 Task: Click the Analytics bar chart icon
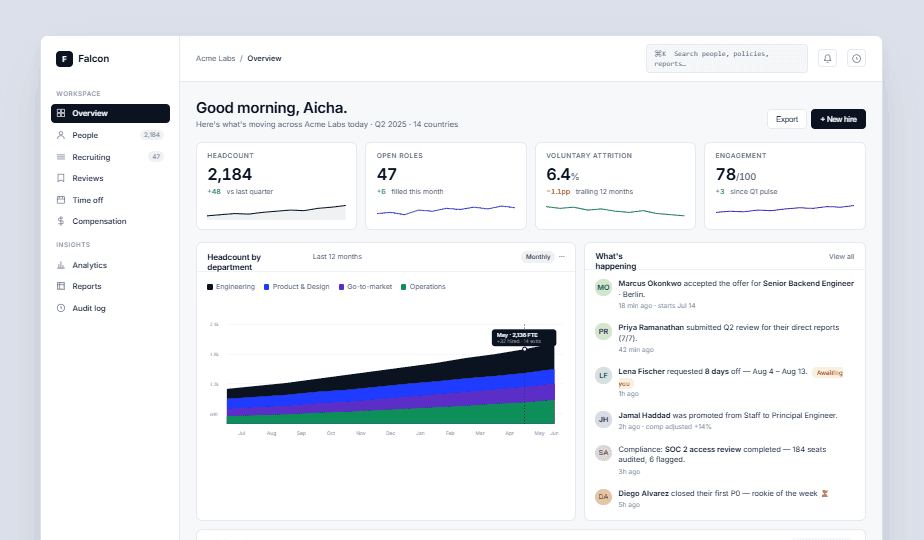[61, 265]
